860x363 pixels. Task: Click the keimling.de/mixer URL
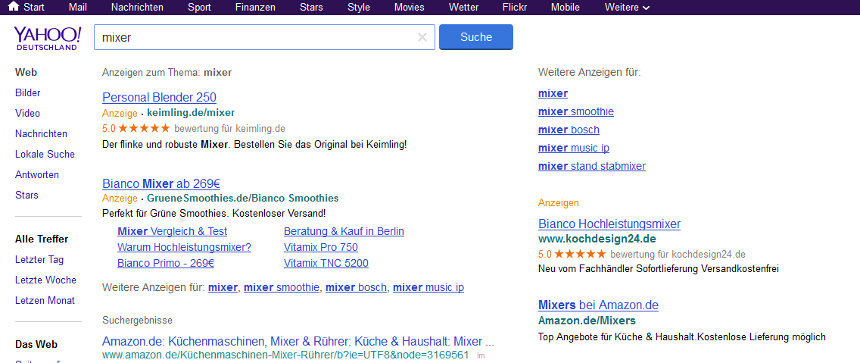(x=191, y=113)
